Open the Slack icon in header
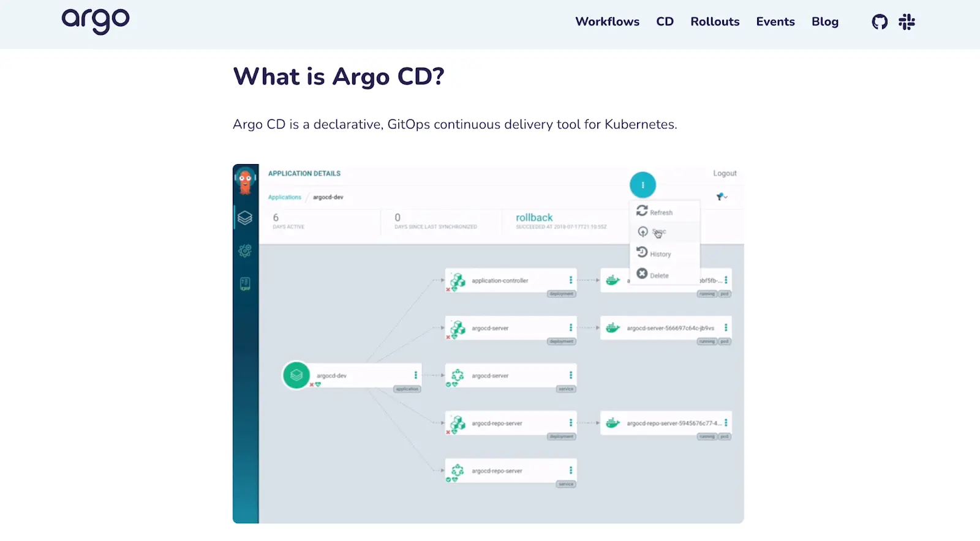This screenshot has height=541, width=980. pos(907,22)
